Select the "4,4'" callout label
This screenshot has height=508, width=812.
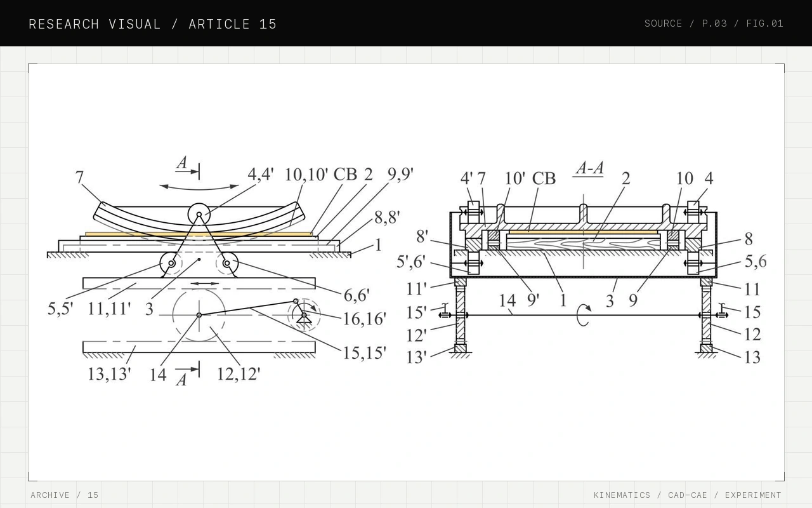pos(261,173)
